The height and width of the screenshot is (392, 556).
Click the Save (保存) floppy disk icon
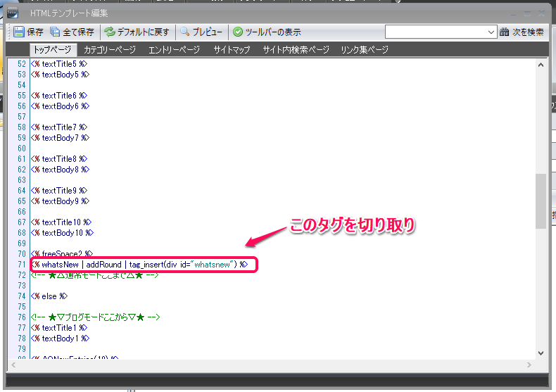[x=18, y=32]
